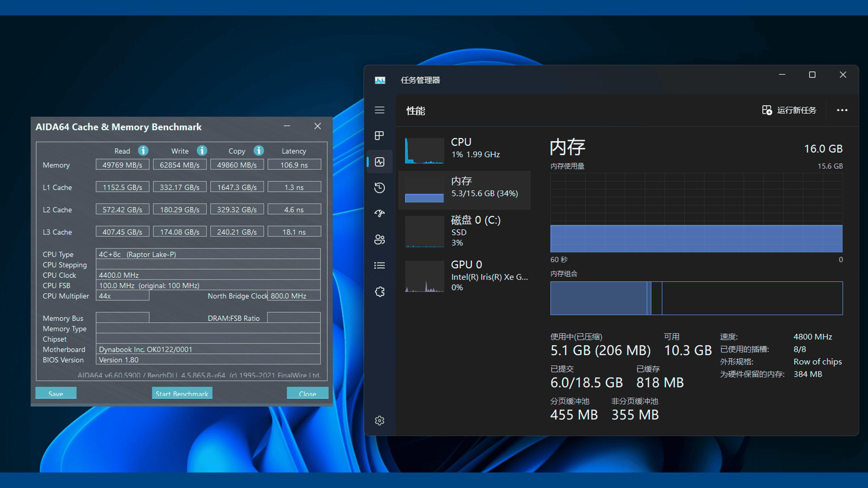Image resolution: width=868 pixels, height=488 pixels.
Task: Click the Save button in AIDA64
Action: click(x=56, y=393)
